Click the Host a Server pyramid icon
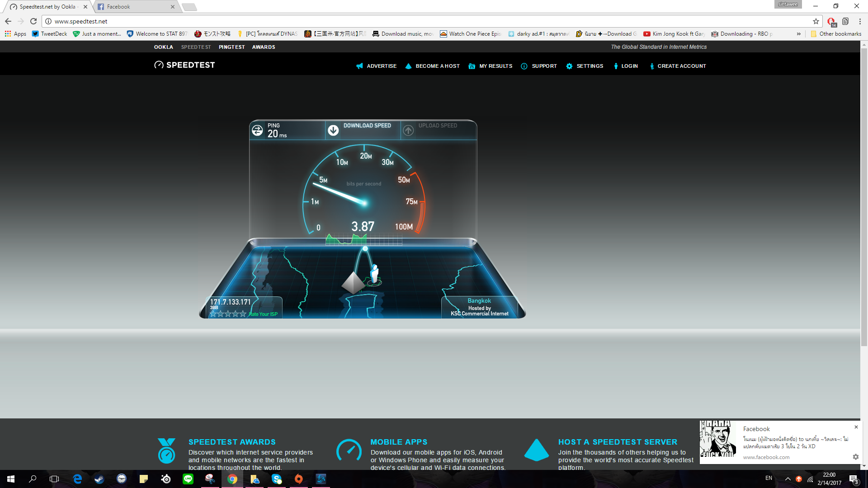This screenshot has height=488, width=868. pyautogui.click(x=537, y=450)
